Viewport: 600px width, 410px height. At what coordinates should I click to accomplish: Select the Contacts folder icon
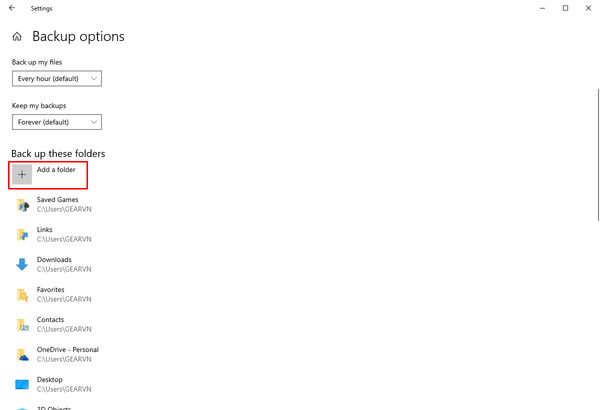click(23, 325)
